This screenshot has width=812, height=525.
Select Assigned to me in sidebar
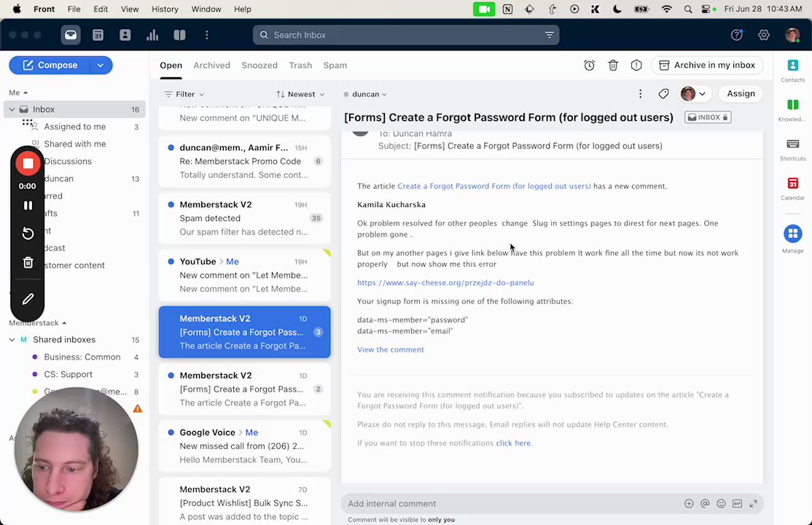click(x=74, y=126)
